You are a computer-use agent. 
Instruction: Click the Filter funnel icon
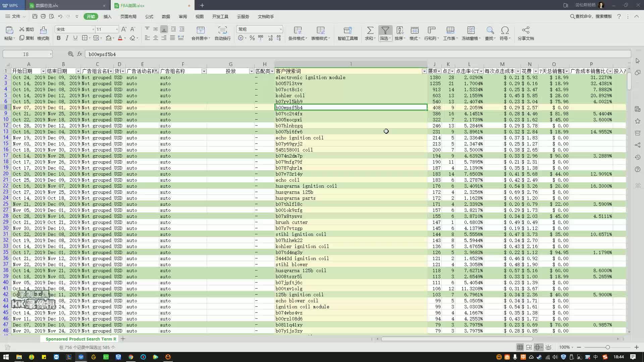[x=385, y=31]
